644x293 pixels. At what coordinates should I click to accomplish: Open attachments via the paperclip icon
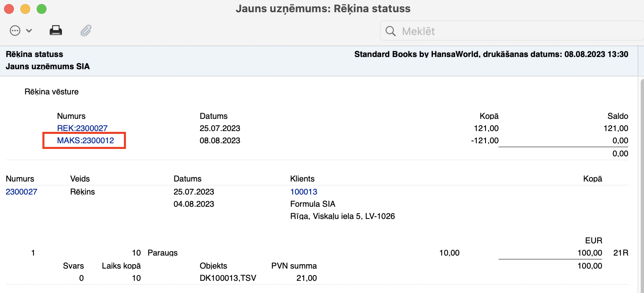coord(86,31)
